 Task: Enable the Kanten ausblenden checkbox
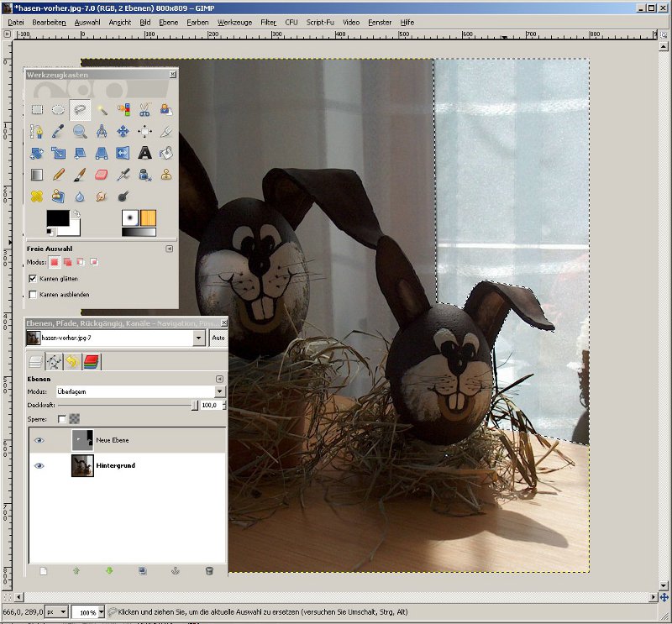click(34, 295)
